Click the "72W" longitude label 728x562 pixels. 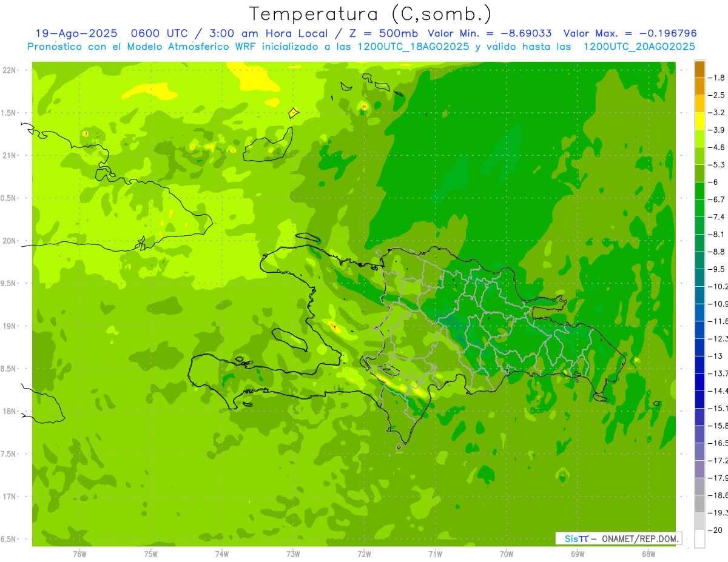pos(364,554)
